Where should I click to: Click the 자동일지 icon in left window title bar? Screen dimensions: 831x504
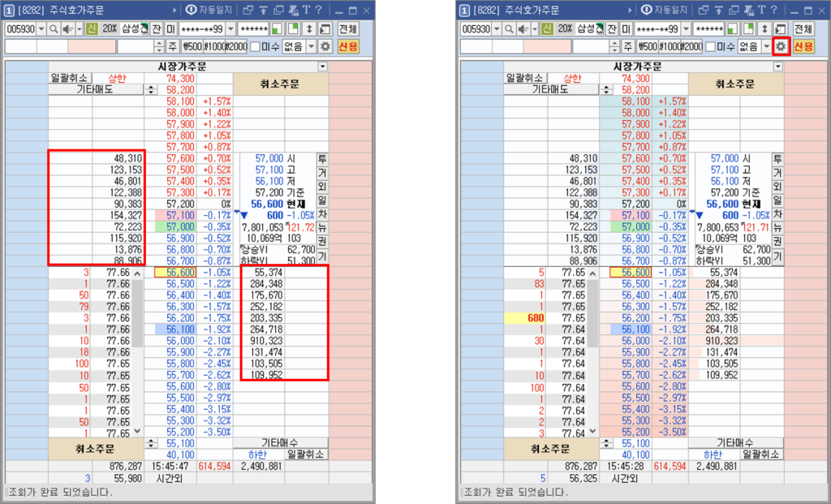click(x=192, y=10)
